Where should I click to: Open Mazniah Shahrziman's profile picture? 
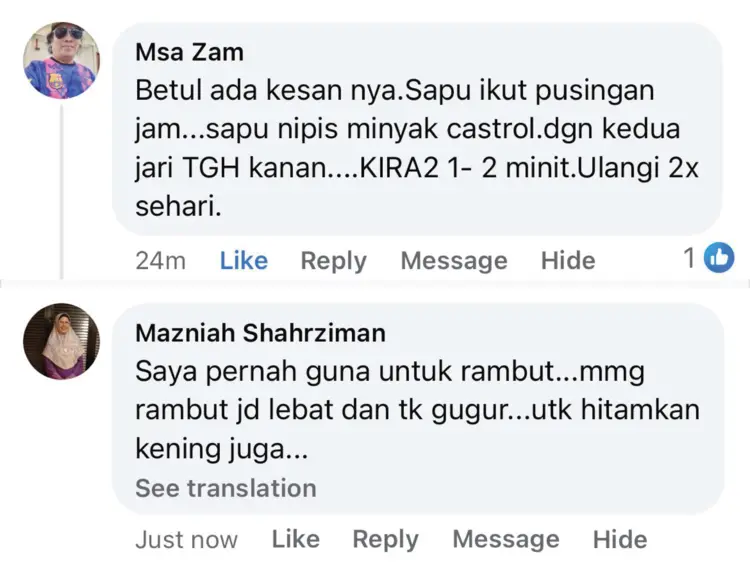[x=62, y=341]
